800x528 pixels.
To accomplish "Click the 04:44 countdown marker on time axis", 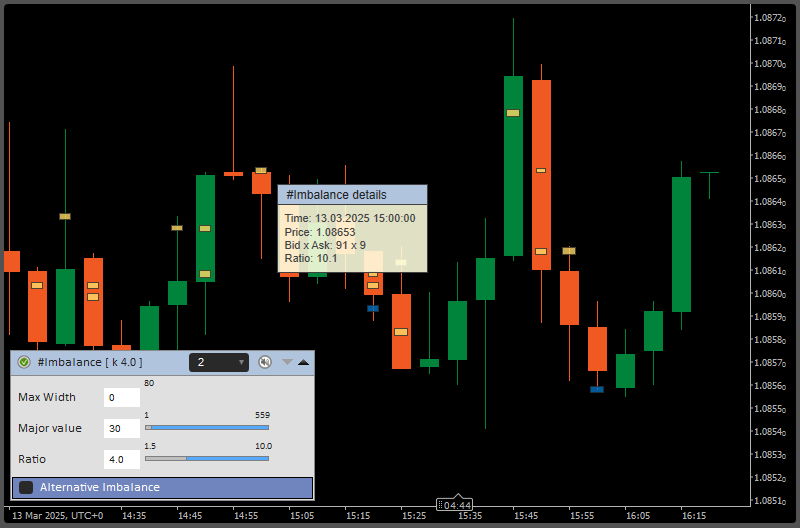I will click(x=457, y=506).
